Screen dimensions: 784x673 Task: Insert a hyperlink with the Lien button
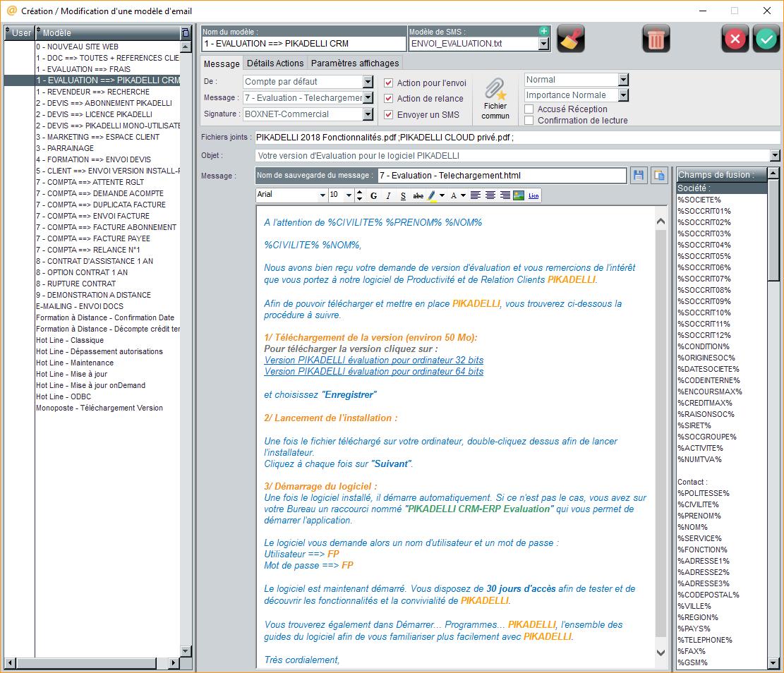pos(533,195)
